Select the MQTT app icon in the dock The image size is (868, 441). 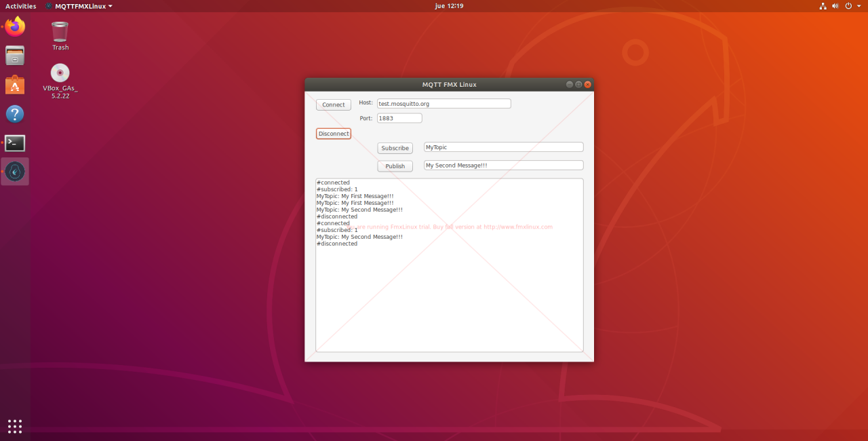pyautogui.click(x=15, y=172)
